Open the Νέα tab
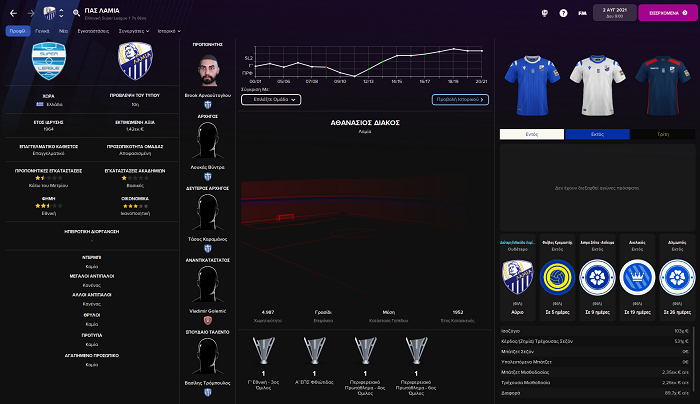 click(63, 31)
